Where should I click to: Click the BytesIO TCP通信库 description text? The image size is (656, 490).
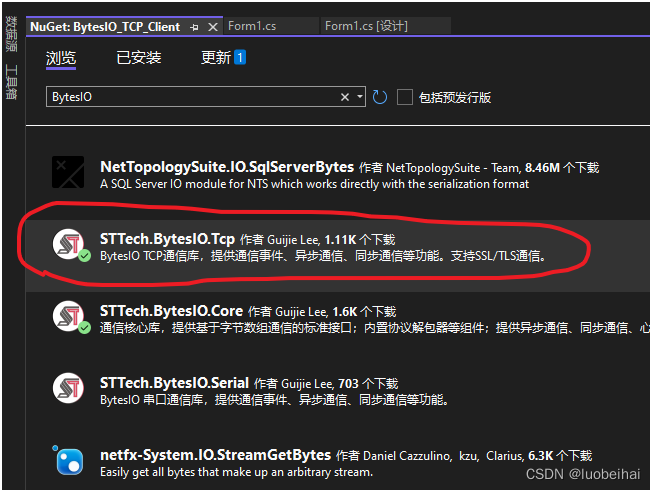click(x=323, y=256)
